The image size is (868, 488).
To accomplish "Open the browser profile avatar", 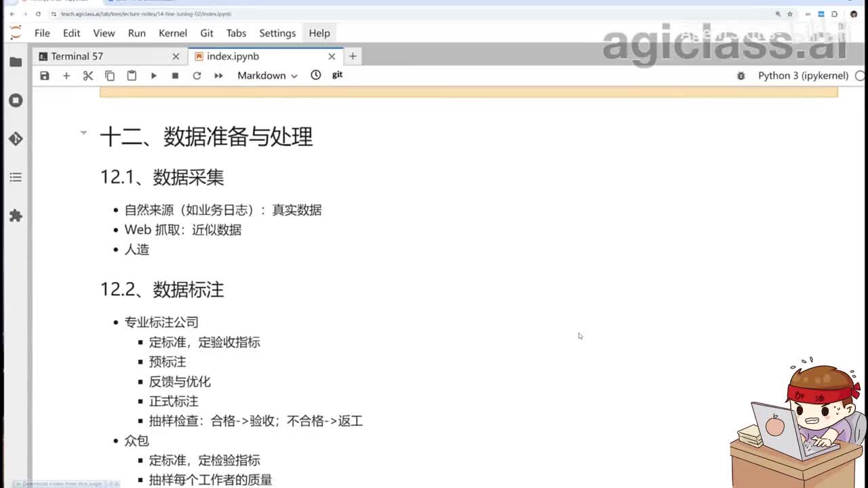I will [x=854, y=14].
